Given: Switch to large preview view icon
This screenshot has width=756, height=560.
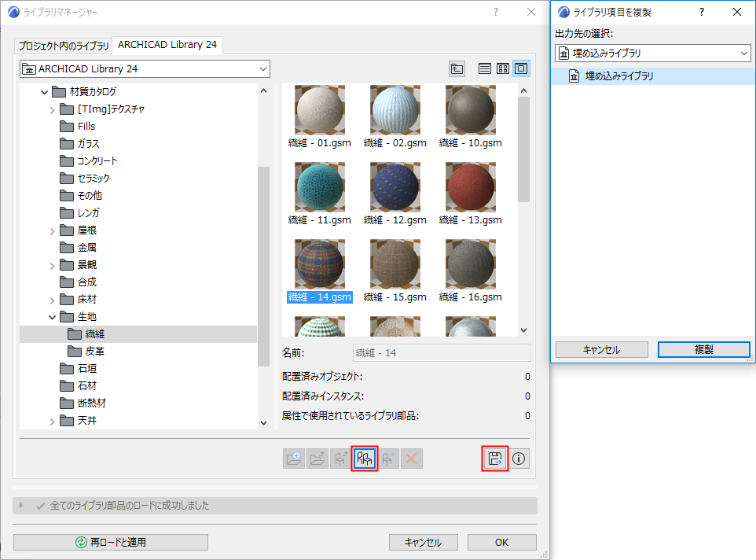Looking at the screenshot, I should [x=521, y=69].
